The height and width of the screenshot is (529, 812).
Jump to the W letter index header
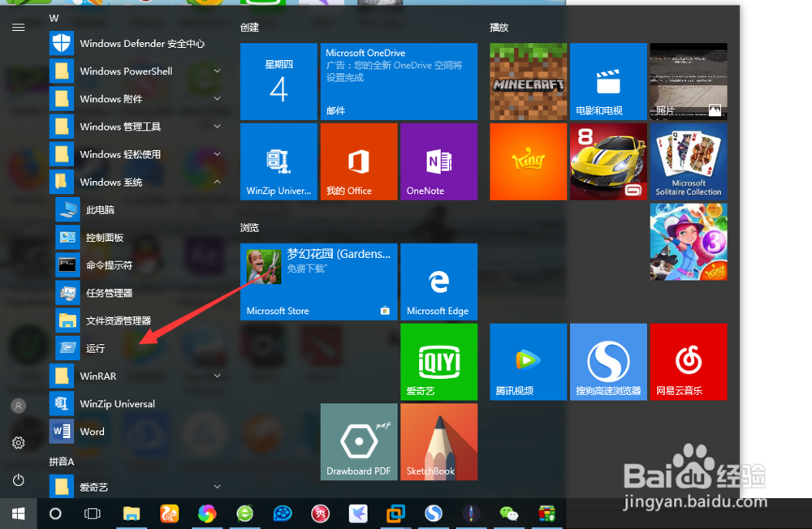(x=54, y=18)
